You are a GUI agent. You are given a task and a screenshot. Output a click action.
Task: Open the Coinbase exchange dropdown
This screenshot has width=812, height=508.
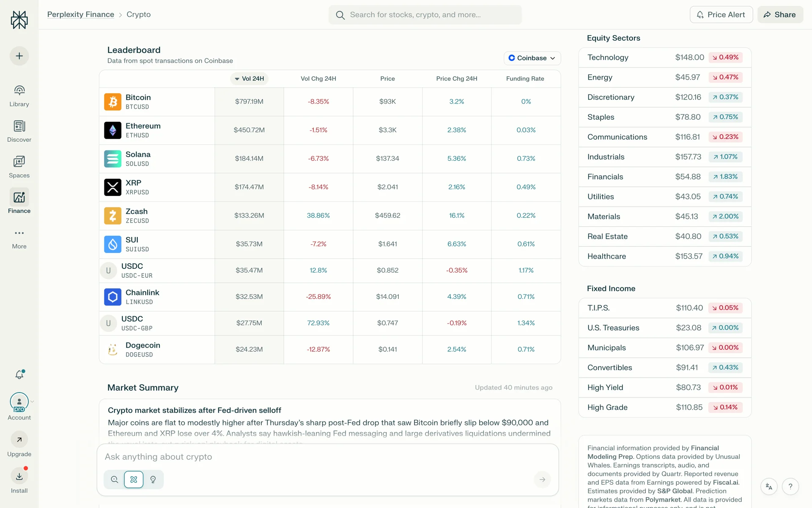(x=532, y=58)
